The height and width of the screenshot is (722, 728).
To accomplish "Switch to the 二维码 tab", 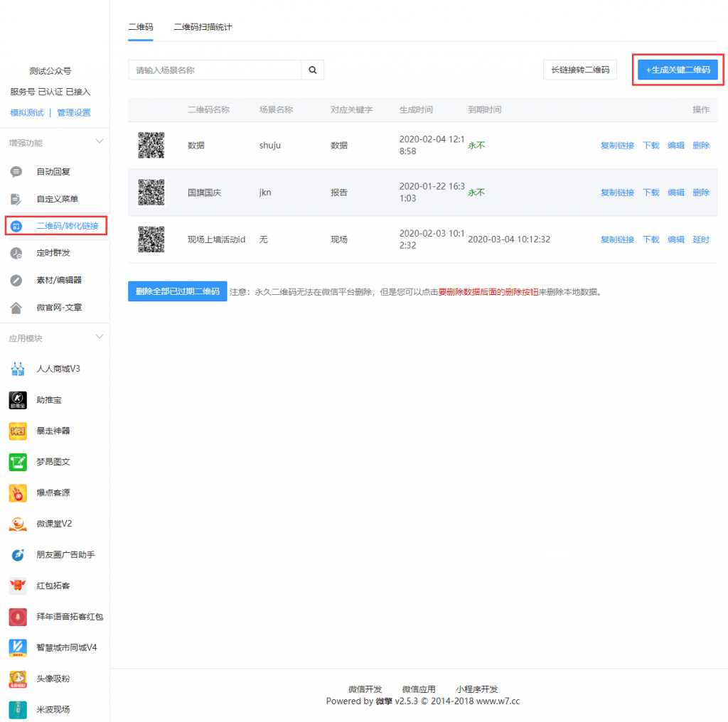I will [x=141, y=27].
